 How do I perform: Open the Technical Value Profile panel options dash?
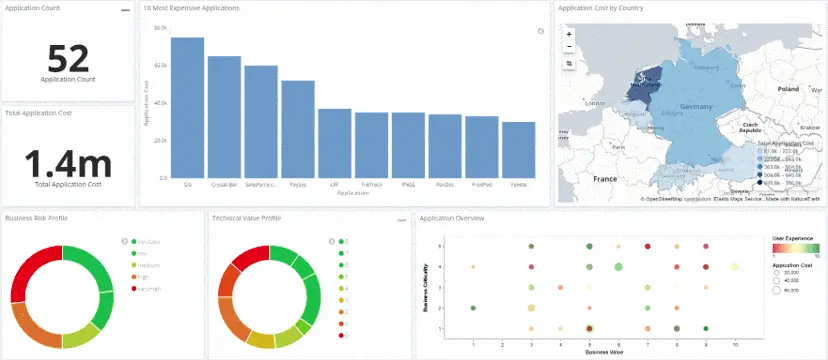coord(402,220)
